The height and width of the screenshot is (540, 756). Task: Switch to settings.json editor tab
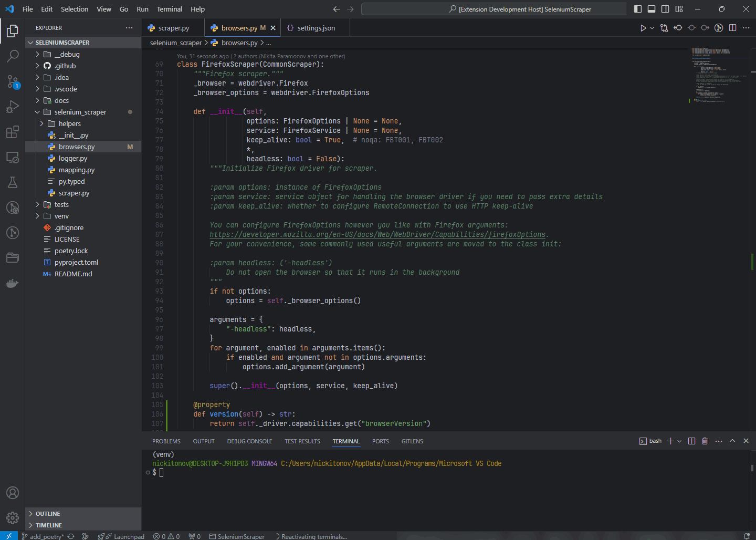coord(316,28)
